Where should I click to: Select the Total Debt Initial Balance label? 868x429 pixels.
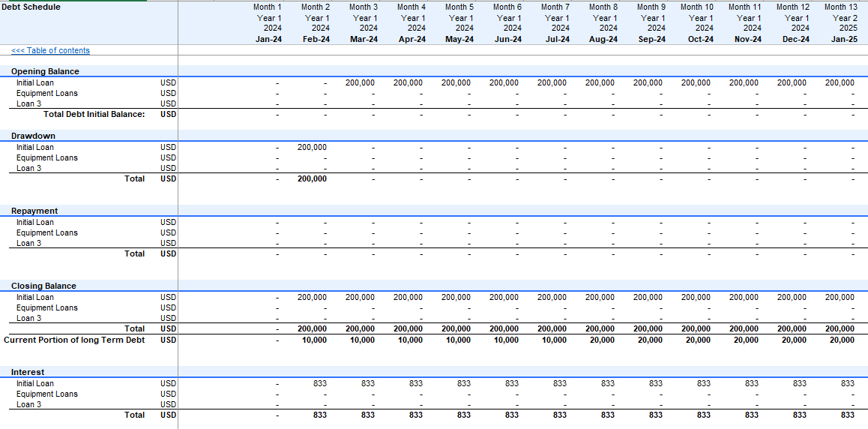point(94,114)
